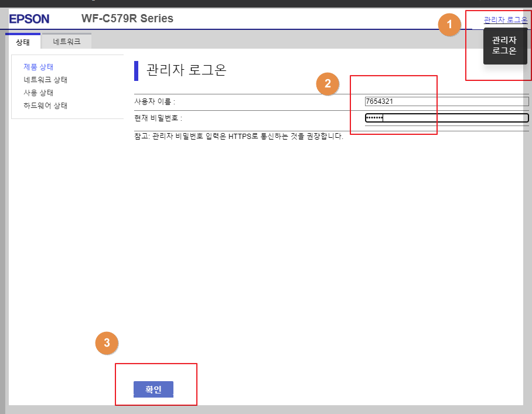The height and width of the screenshot is (414, 532).
Task: Click the 현재 비밀번호 label
Action: click(x=158, y=118)
